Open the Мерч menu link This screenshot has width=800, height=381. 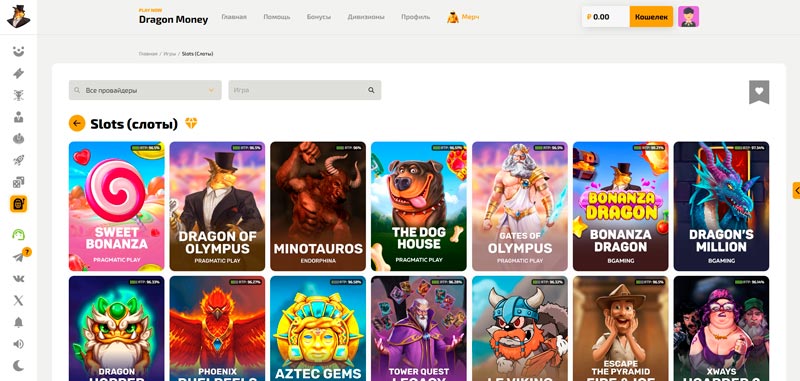pos(470,17)
